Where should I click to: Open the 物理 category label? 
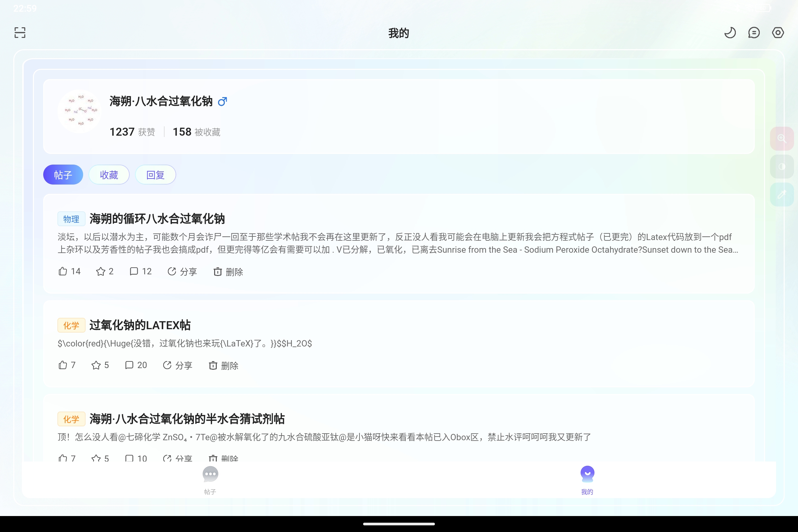[x=71, y=219]
